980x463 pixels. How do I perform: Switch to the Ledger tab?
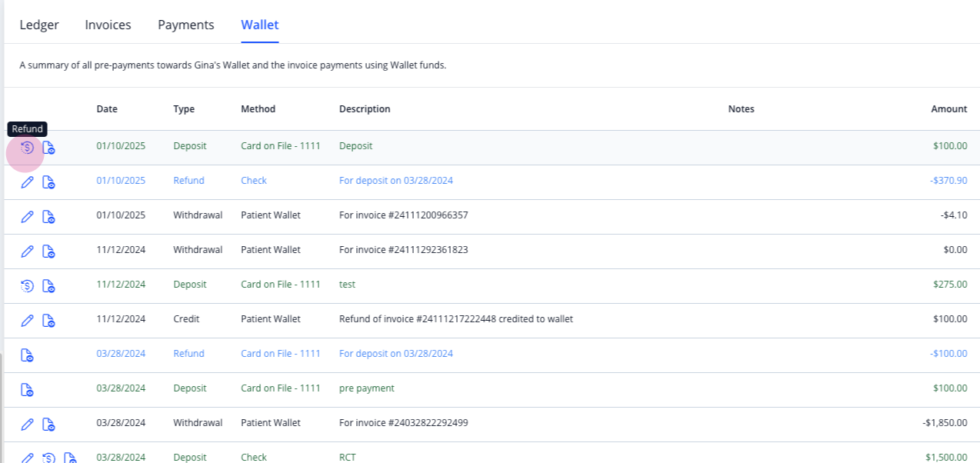(x=39, y=25)
